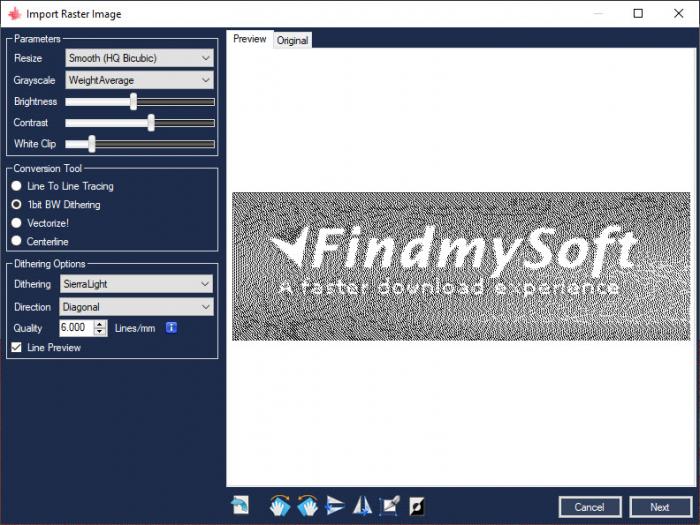Select the Centerline conversion tool
The height and width of the screenshot is (525, 700).
[x=17, y=241]
